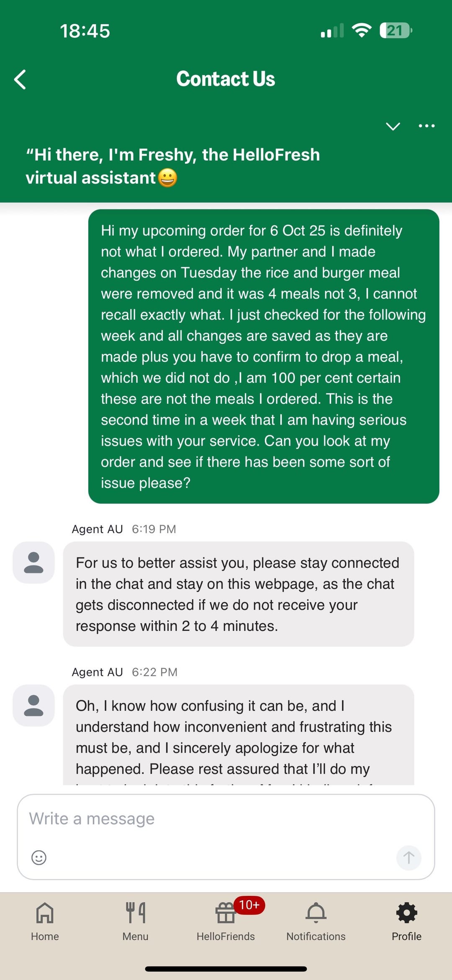
Task: Go to the Home tab
Action: click(x=45, y=920)
